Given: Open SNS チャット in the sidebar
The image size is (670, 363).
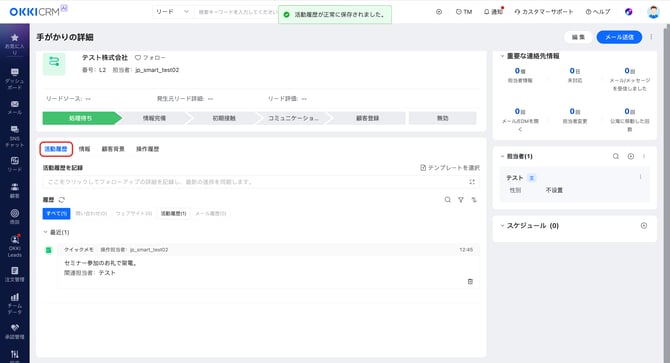Looking at the screenshot, I should 15,136.
